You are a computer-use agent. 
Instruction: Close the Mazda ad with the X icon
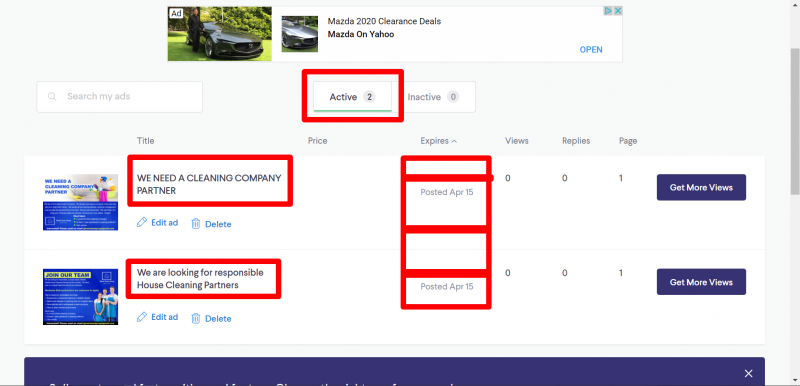618,11
